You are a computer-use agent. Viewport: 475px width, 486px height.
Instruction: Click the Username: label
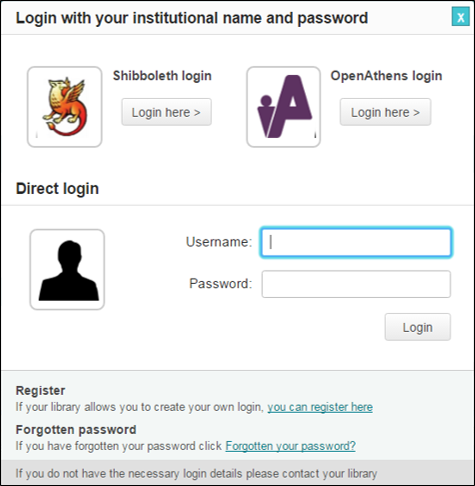click(219, 242)
